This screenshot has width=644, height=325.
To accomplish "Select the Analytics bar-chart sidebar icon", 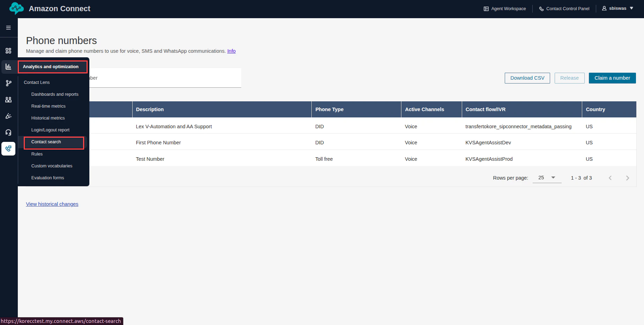I will click(8, 67).
